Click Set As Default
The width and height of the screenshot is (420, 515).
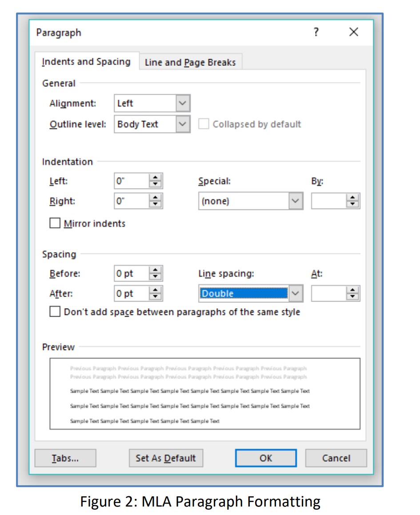[x=165, y=458]
